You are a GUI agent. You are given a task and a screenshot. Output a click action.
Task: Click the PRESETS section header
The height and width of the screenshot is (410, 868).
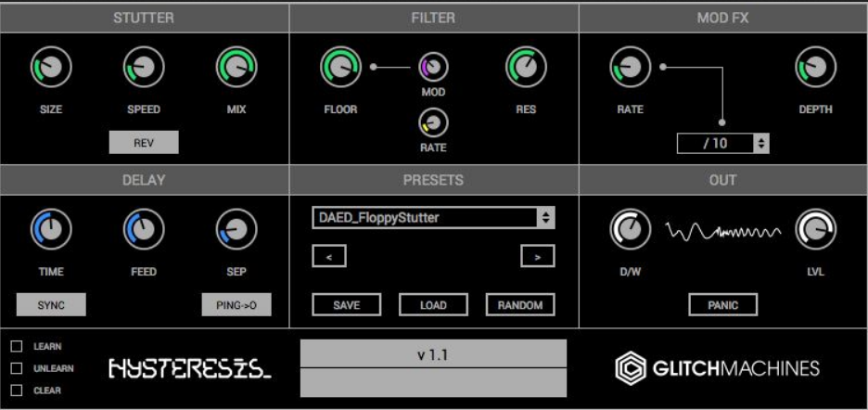pyautogui.click(x=433, y=180)
